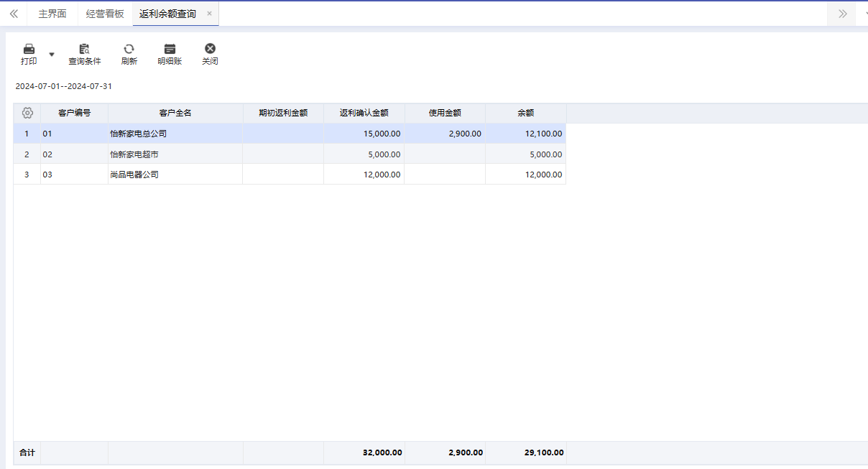Switch to the 经营看板 tab
868x469 pixels.
pos(105,14)
